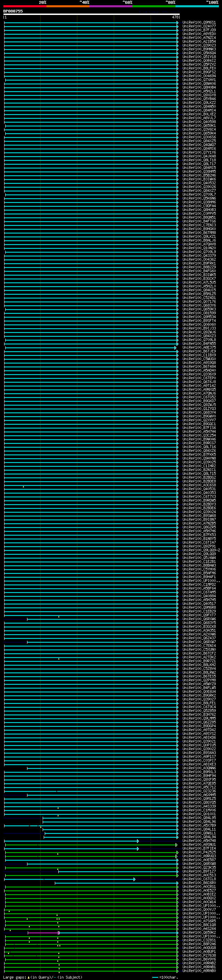Open hit UniRef100_A7NZC4

pos(199,38)
